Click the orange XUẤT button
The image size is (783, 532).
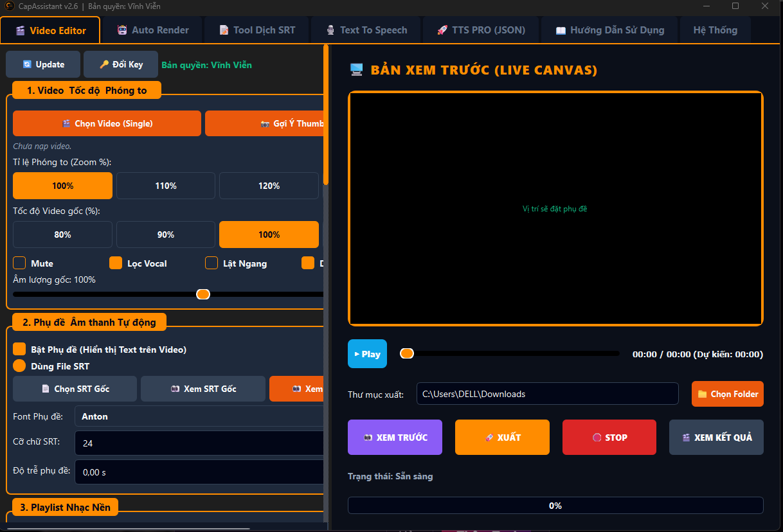[x=502, y=438]
